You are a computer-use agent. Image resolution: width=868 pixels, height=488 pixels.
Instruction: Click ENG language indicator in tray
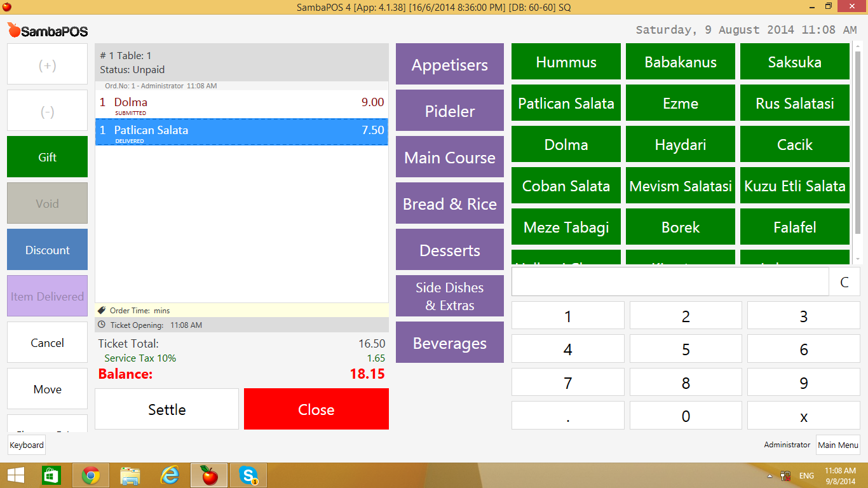pyautogui.click(x=806, y=476)
